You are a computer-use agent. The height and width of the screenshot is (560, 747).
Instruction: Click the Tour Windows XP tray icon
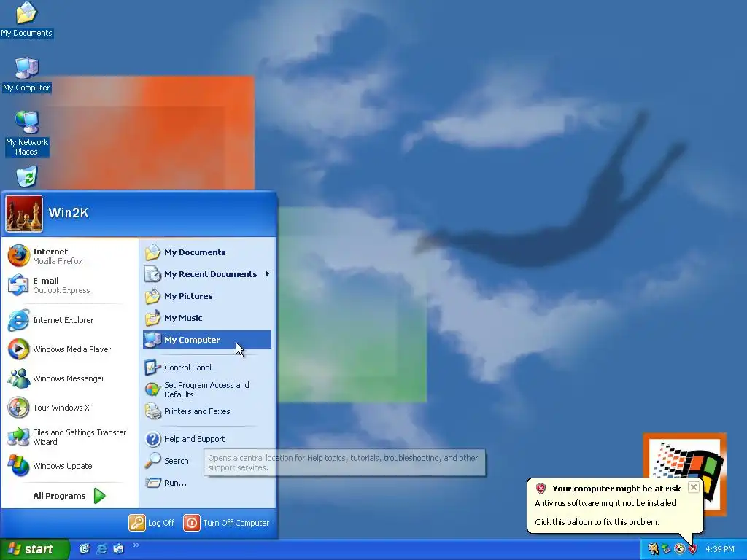pyautogui.click(x=679, y=550)
